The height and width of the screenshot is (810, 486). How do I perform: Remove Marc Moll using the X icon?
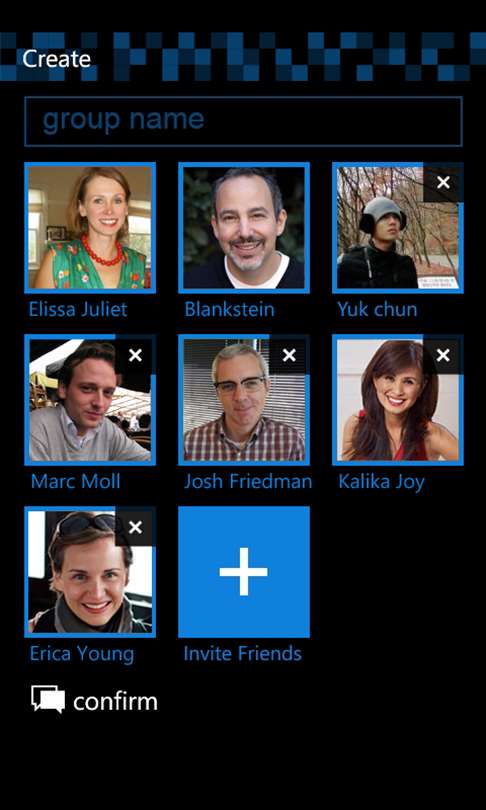(x=135, y=355)
